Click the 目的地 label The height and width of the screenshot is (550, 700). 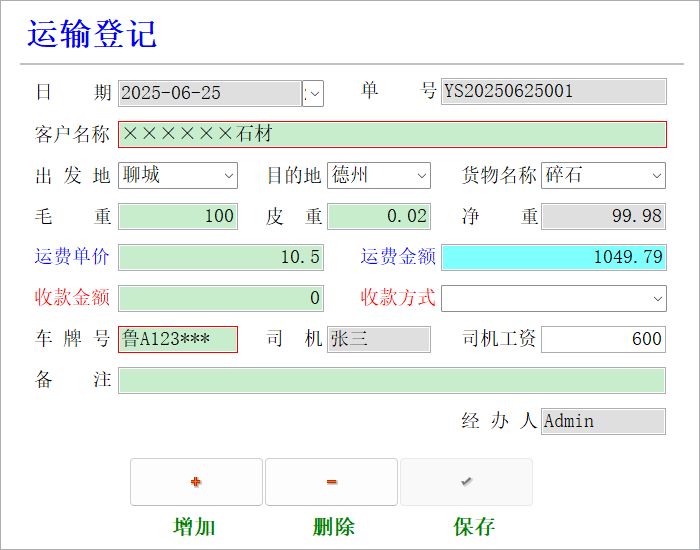click(x=294, y=175)
